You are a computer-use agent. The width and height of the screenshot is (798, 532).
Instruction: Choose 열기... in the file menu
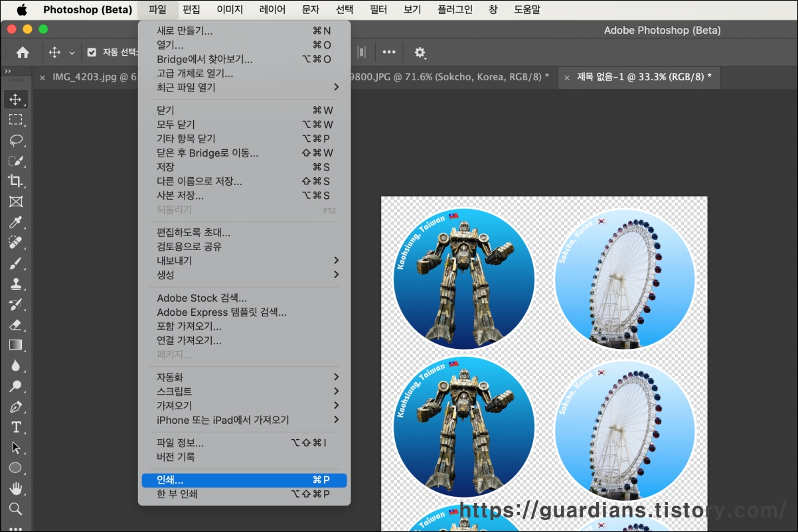tap(244, 45)
